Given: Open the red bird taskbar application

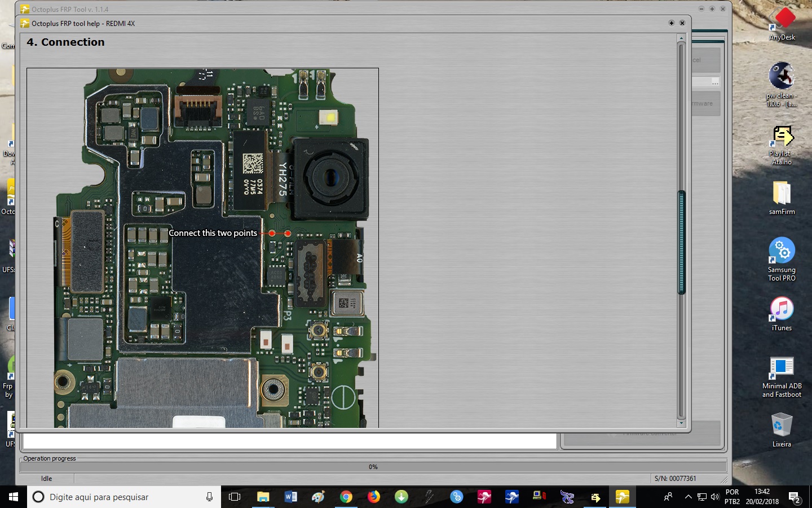Looking at the screenshot, I should click(484, 497).
